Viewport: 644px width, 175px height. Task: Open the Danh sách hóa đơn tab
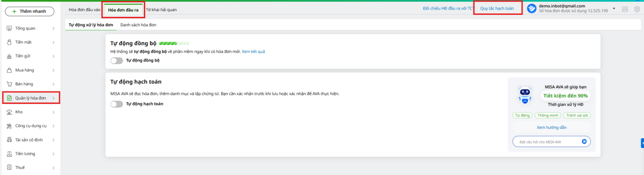(x=138, y=25)
